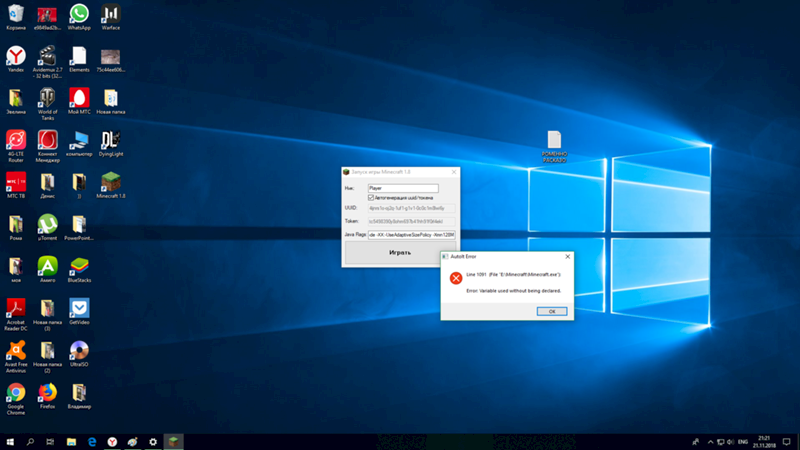The height and width of the screenshot is (450, 800).
Task: Open the Windows Start menu
Action: pyautogui.click(x=10, y=442)
